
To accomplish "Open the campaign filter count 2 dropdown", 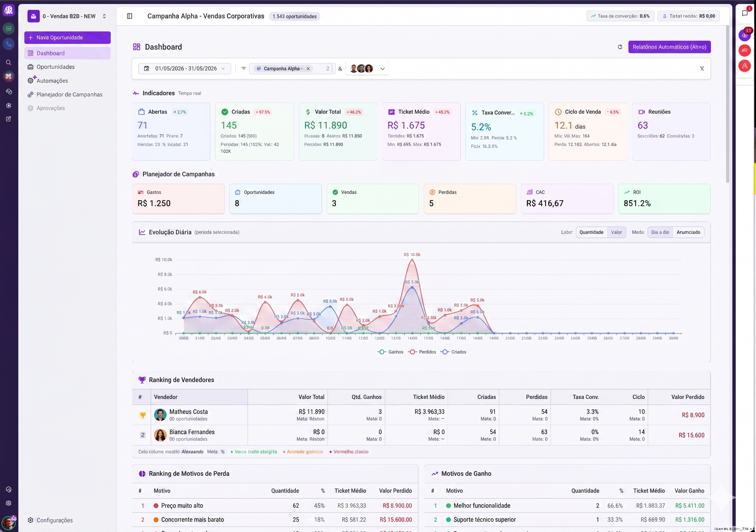I will click(x=327, y=68).
